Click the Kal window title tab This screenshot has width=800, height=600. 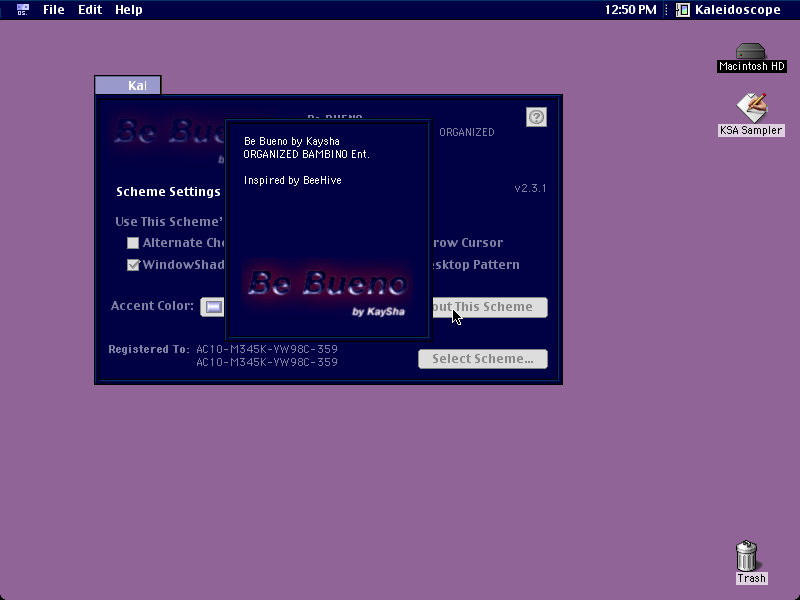(x=128, y=85)
